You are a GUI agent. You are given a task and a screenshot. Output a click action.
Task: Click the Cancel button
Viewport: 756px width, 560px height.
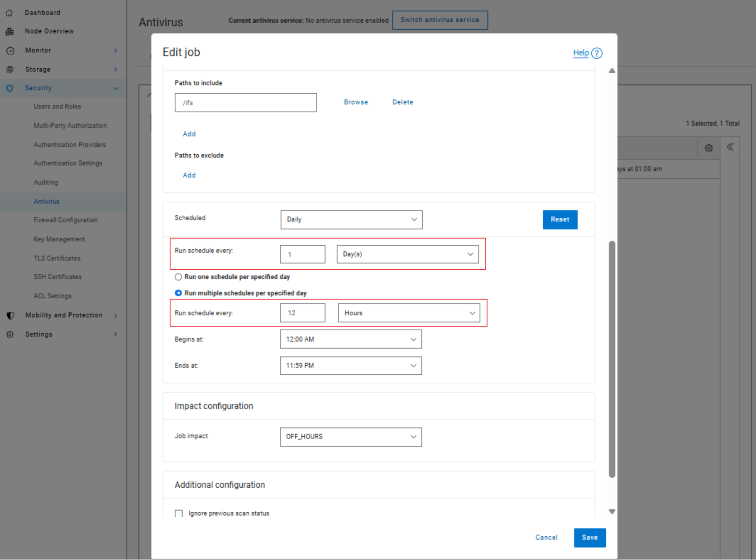(546, 538)
